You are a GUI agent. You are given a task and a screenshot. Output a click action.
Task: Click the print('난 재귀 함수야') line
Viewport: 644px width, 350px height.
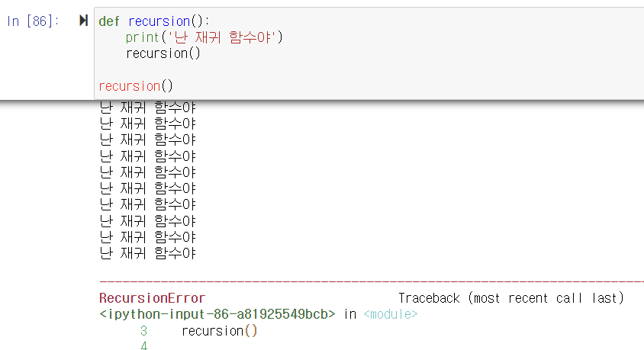[204, 37]
